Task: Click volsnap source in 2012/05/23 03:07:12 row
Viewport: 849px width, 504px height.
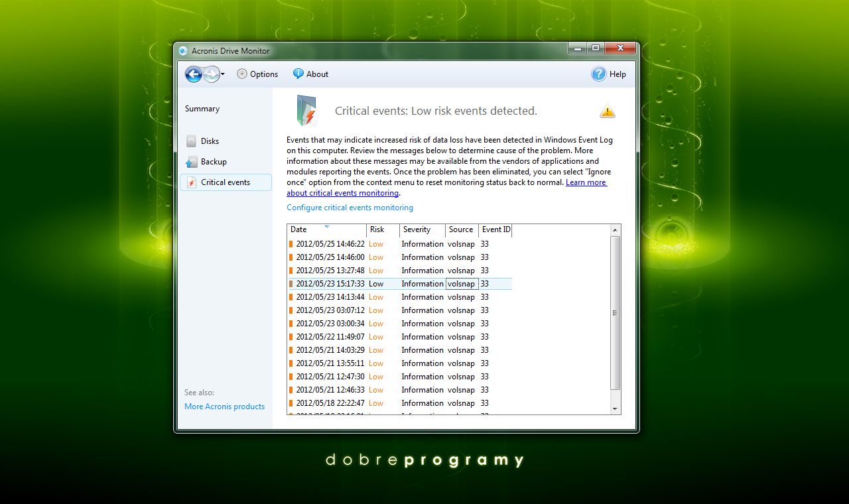Action: coord(461,310)
